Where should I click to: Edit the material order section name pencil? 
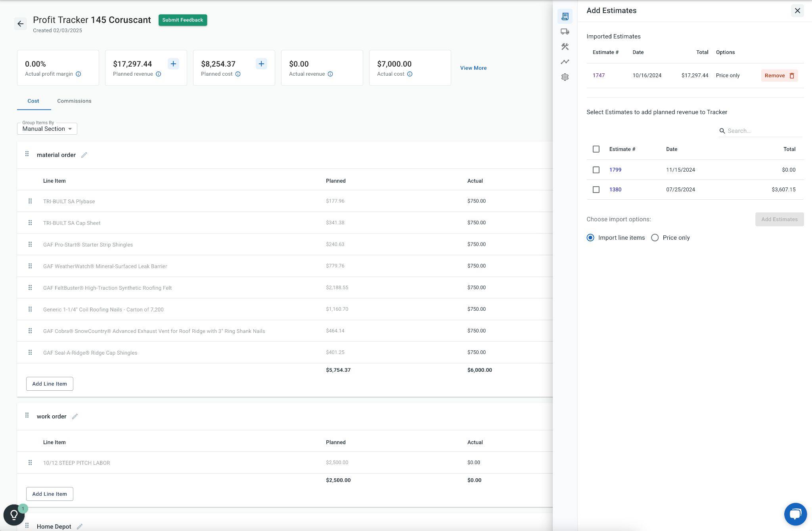(84, 155)
